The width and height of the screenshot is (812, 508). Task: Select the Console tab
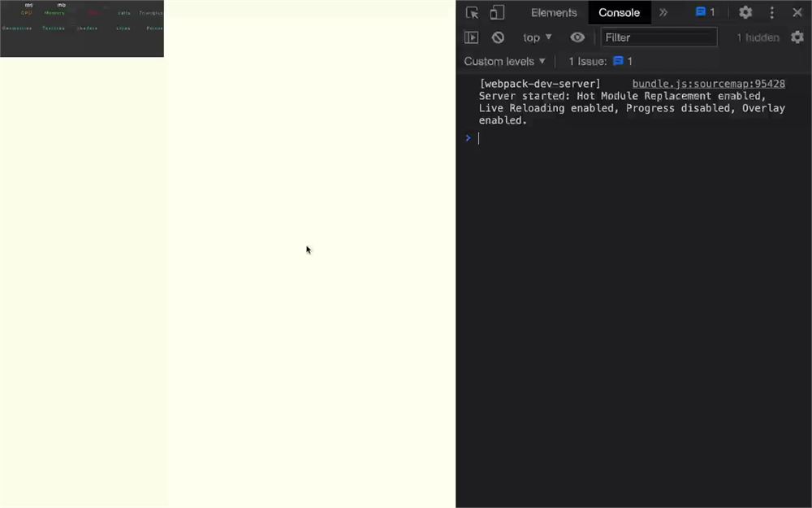[x=619, y=12]
